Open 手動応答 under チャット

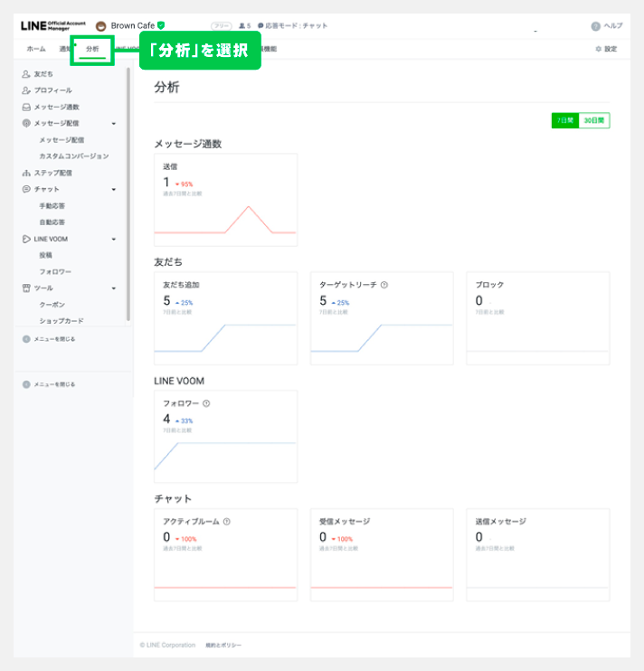coord(52,206)
